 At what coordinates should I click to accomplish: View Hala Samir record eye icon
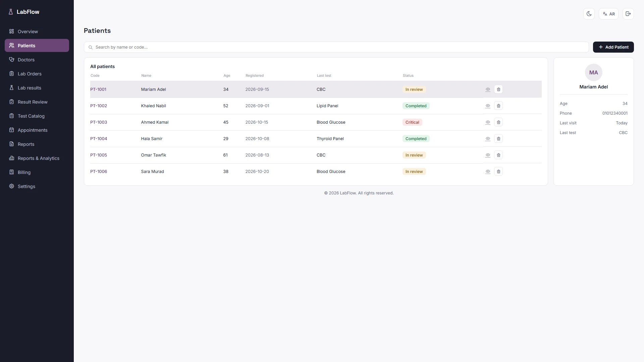click(x=488, y=139)
